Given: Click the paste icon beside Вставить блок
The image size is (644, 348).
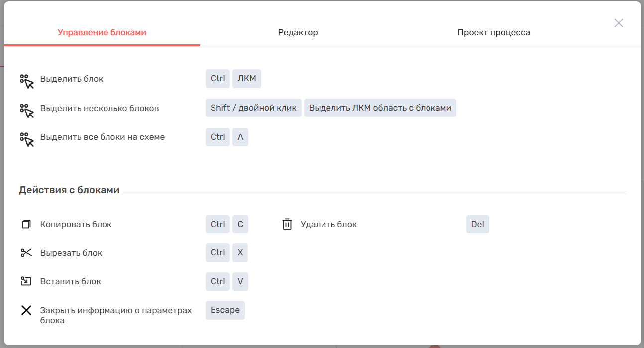Looking at the screenshot, I should point(26,281).
